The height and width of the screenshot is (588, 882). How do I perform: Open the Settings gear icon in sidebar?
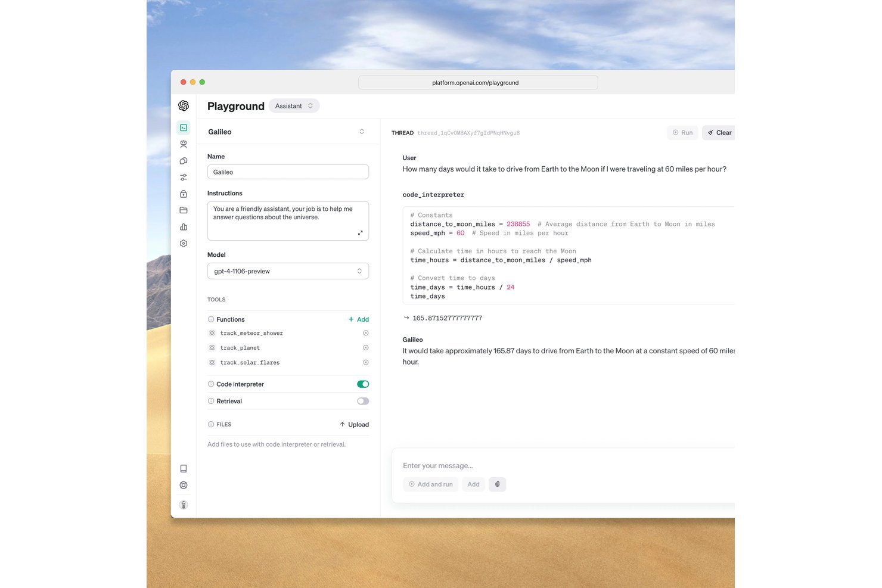[184, 244]
